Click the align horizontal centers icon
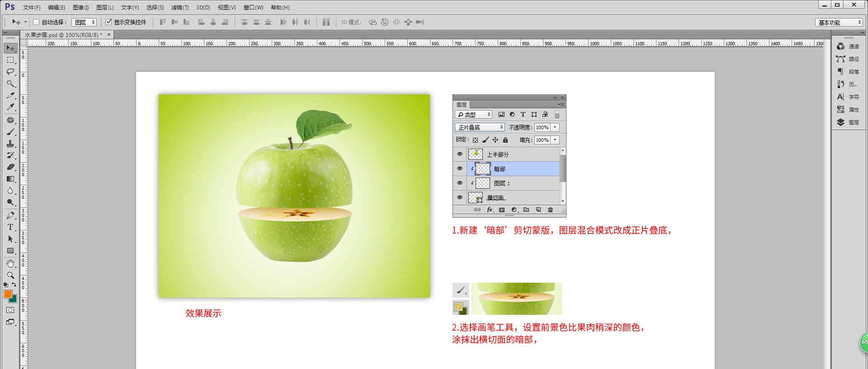The image size is (868, 369). pos(213,22)
